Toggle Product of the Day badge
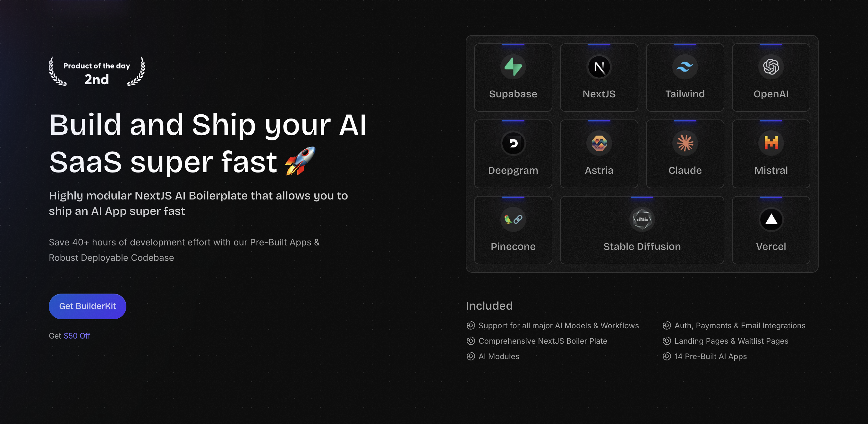The image size is (868, 424). coord(97,72)
